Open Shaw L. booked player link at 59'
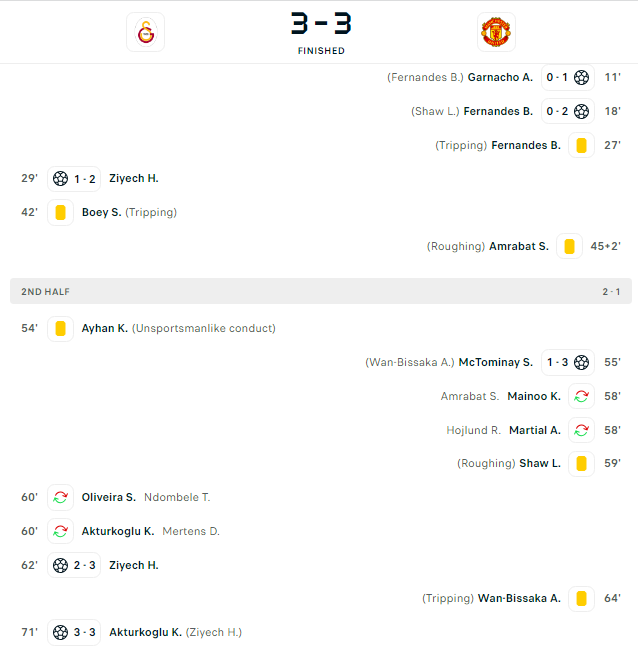 pyautogui.click(x=540, y=464)
